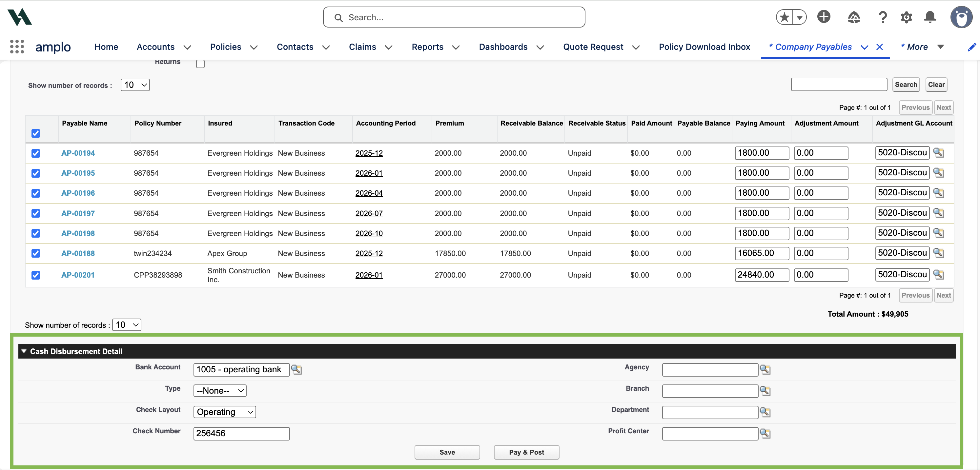This screenshot has height=470, width=980.
Task: Uncheck the AP-00198 row checkbox
Action: pyautogui.click(x=36, y=233)
